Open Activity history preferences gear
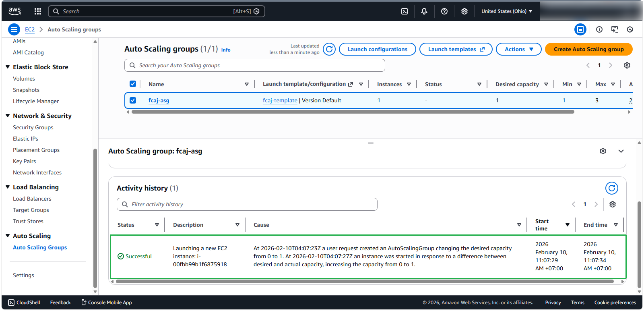The image size is (644, 311). tap(613, 204)
